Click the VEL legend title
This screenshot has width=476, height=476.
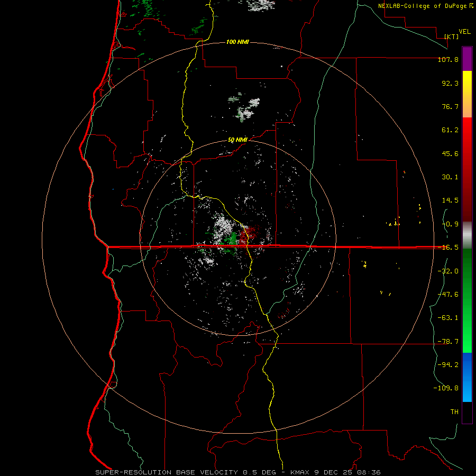[x=464, y=32]
